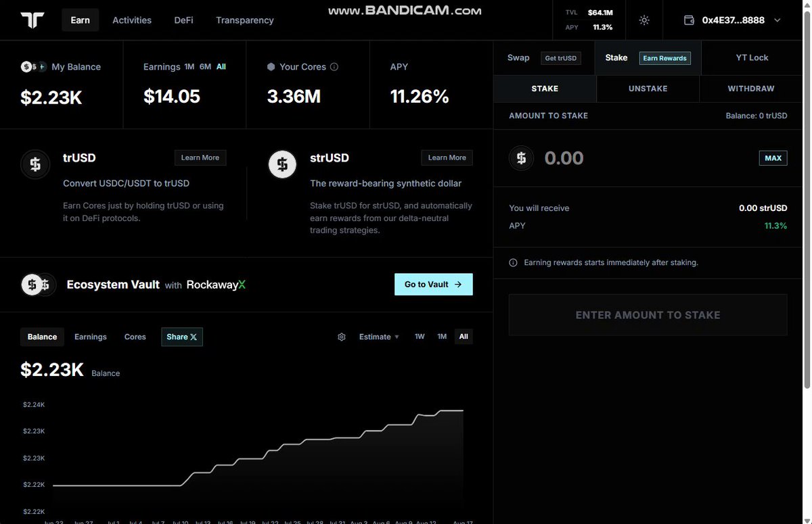
Task: Click the amount to stake input field
Action: point(648,158)
